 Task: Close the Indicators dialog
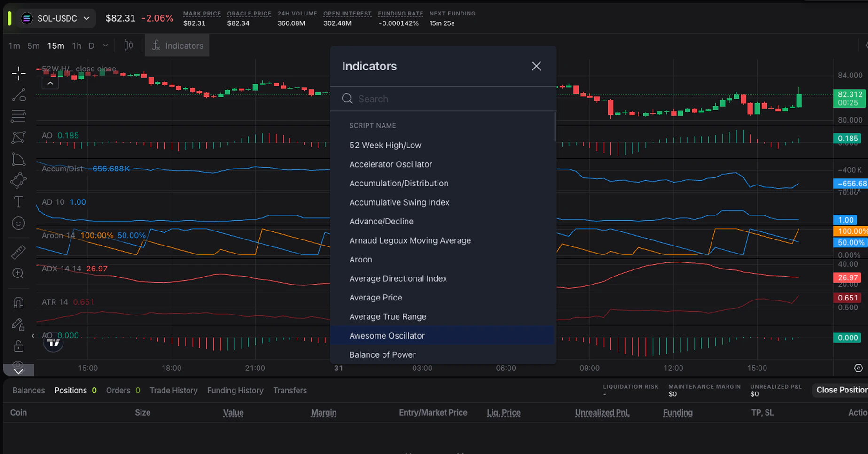point(536,66)
